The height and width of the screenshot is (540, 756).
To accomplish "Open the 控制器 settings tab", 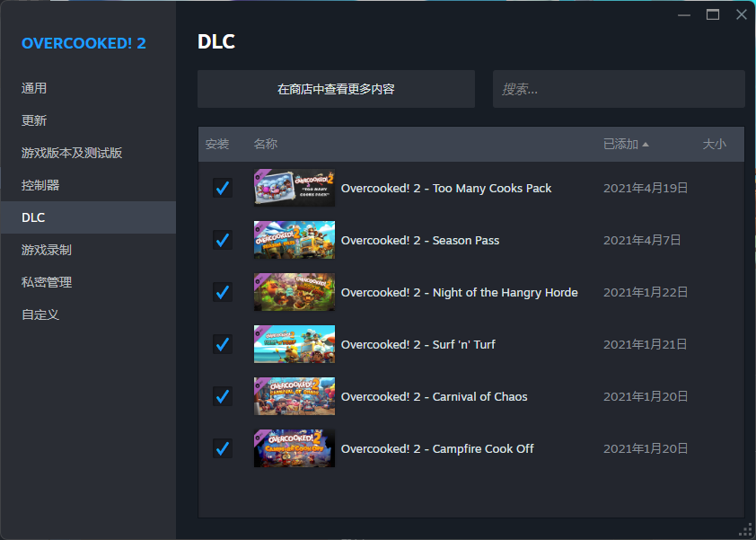I will pyautogui.click(x=88, y=185).
